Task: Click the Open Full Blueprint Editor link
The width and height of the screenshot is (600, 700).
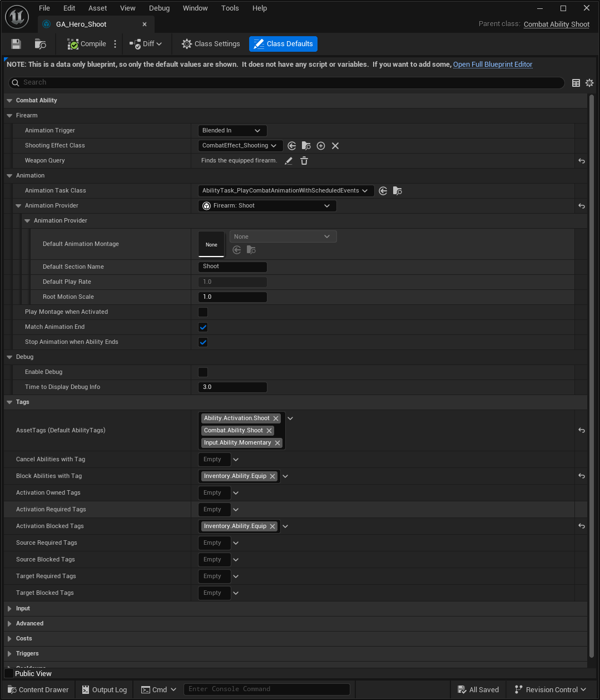Action: [x=493, y=65]
